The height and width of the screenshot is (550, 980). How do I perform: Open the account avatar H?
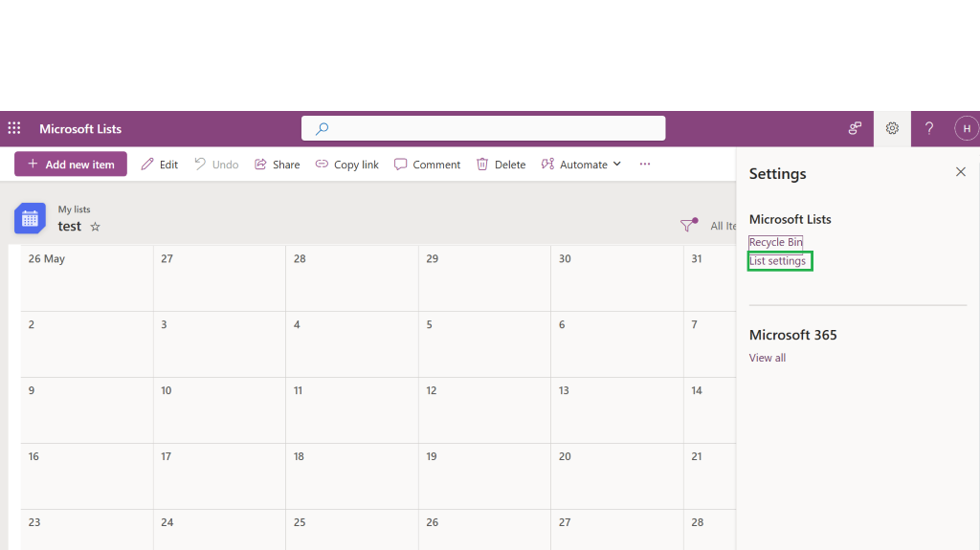click(967, 129)
